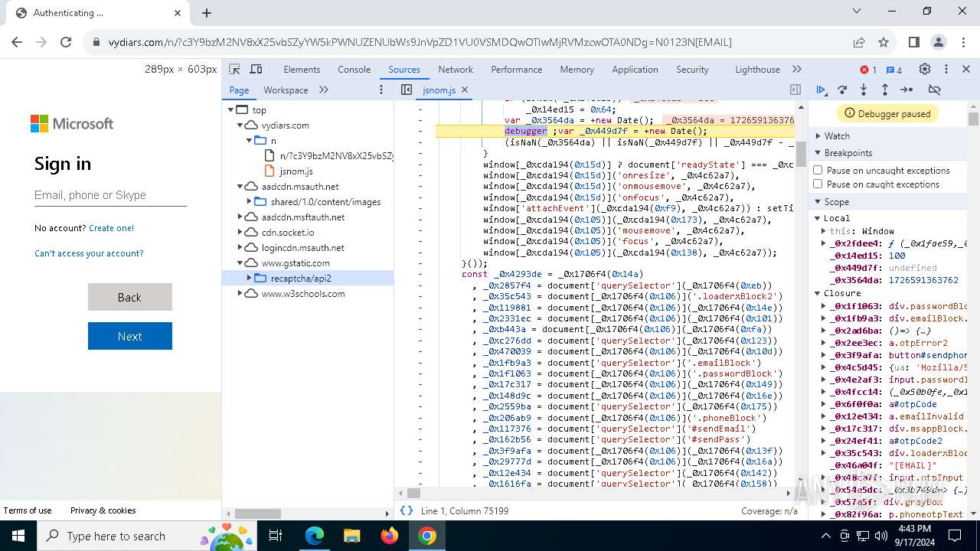Open the Application tab
This screenshot has height=551, width=980.
pyautogui.click(x=635, y=69)
